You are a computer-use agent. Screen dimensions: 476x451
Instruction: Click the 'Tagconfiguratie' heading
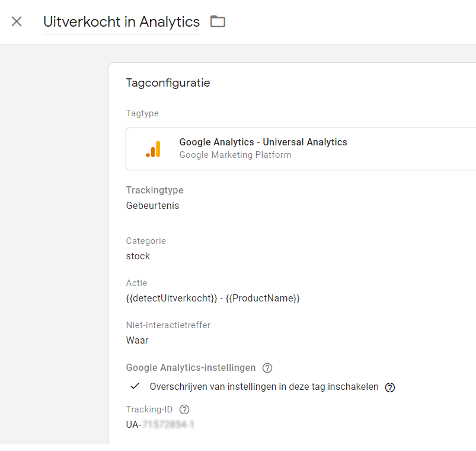pyautogui.click(x=168, y=83)
